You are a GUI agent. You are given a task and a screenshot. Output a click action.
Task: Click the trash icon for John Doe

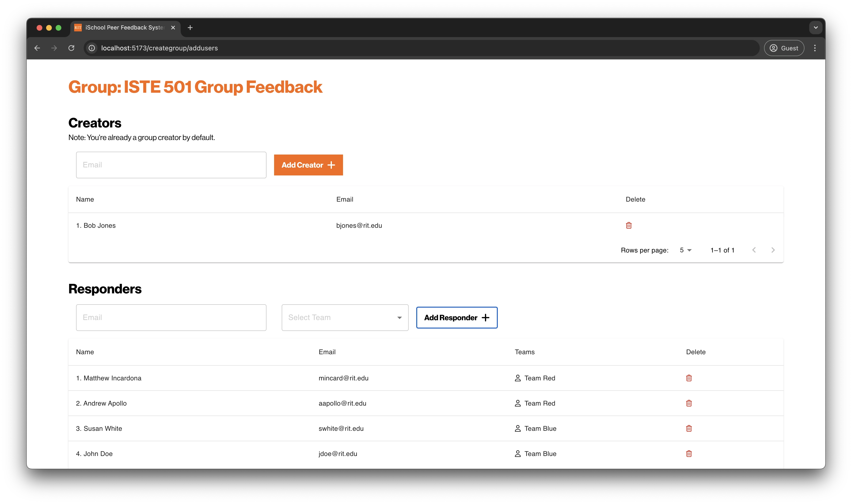689,454
